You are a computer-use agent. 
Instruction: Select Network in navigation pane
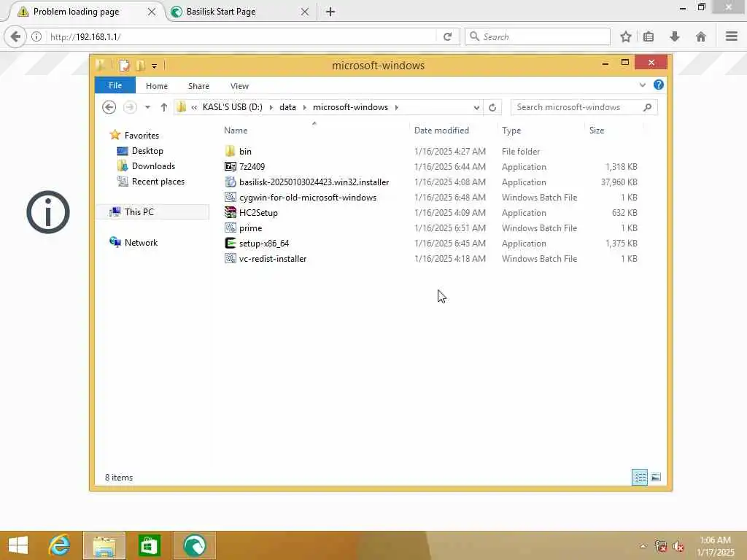(141, 242)
